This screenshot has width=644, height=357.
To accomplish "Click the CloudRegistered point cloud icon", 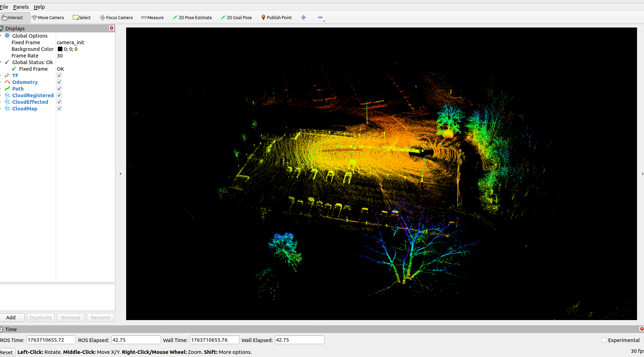I will pyautogui.click(x=7, y=95).
